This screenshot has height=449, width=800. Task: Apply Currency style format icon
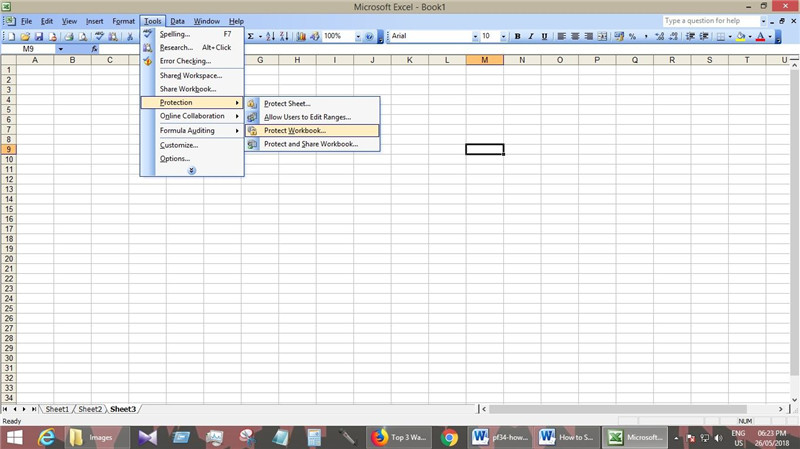[619, 36]
